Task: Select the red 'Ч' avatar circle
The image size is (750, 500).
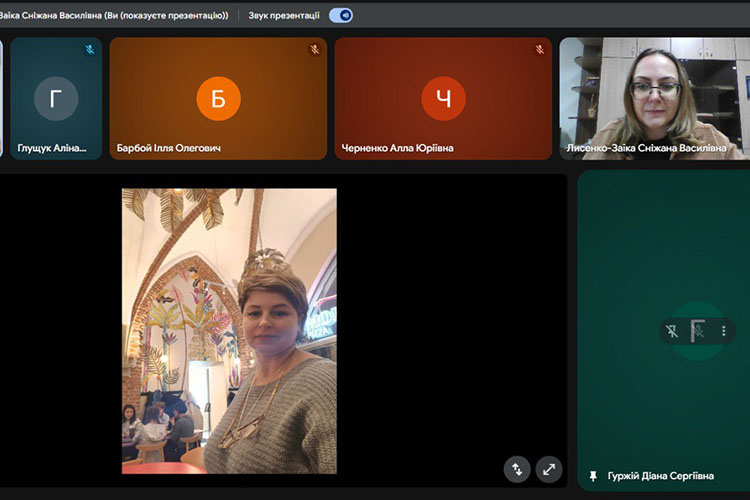Action: pyautogui.click(x=443, y=98)
